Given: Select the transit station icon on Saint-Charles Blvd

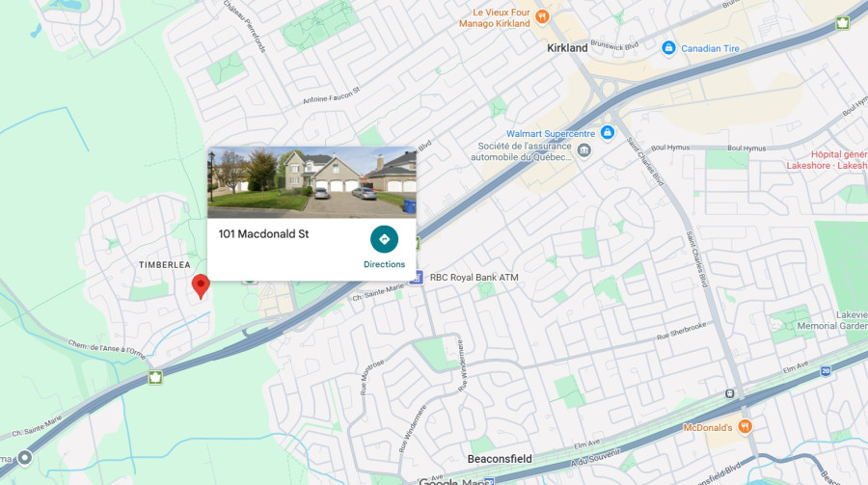Looking at the screenshot, I should (730, 393).
